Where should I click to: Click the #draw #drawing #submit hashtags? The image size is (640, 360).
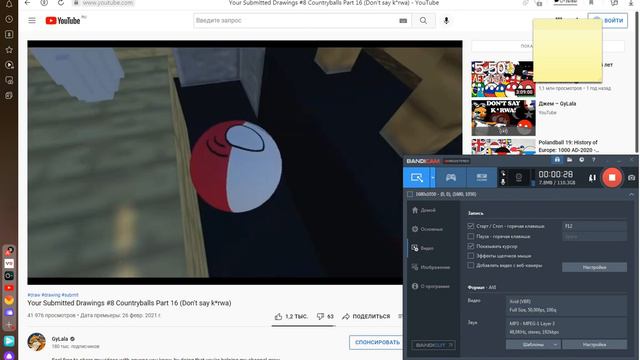pos(53,295)
